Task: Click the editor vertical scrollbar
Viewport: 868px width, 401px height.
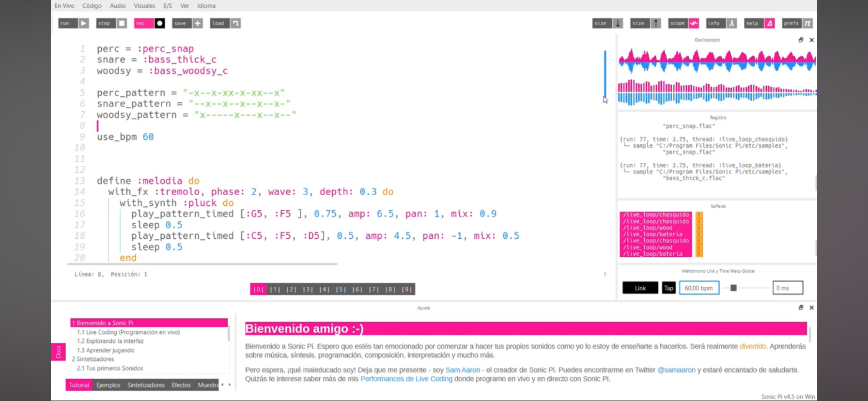Action: click(605, 74)
